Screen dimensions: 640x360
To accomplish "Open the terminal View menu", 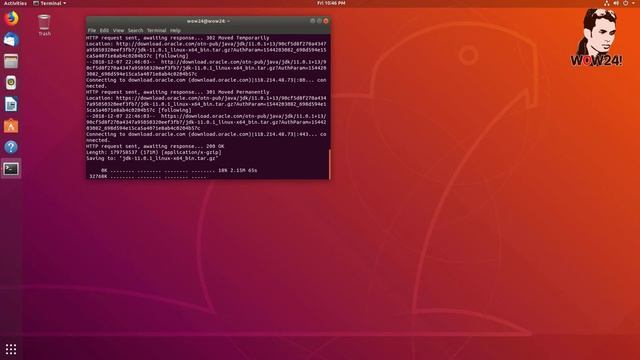I will 118,30.
